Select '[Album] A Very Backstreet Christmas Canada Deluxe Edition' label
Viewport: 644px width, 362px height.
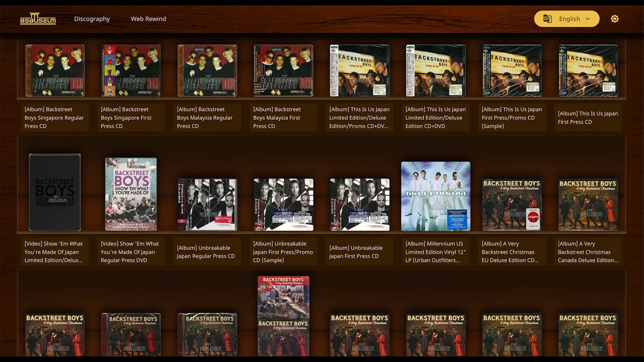[x=588, y=252]
